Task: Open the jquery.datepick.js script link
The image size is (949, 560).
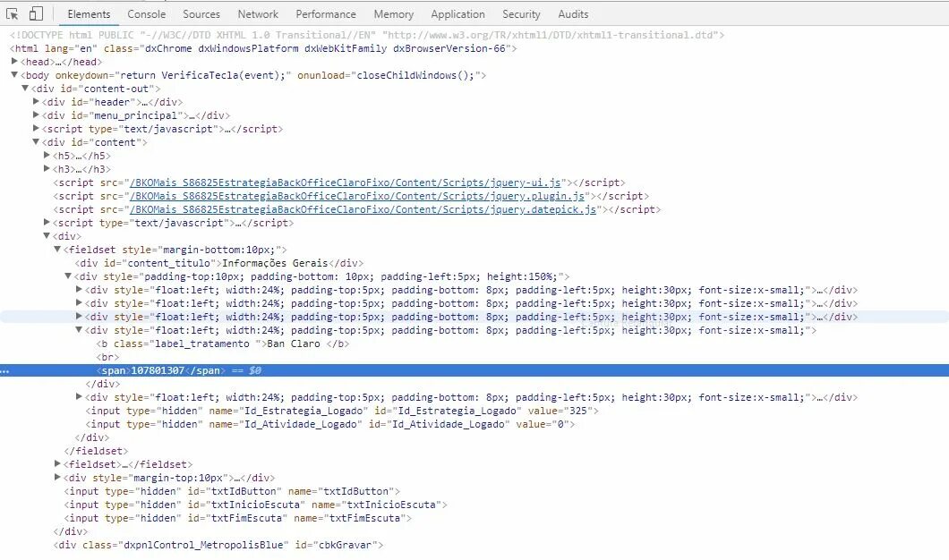Action: (363, 209)
